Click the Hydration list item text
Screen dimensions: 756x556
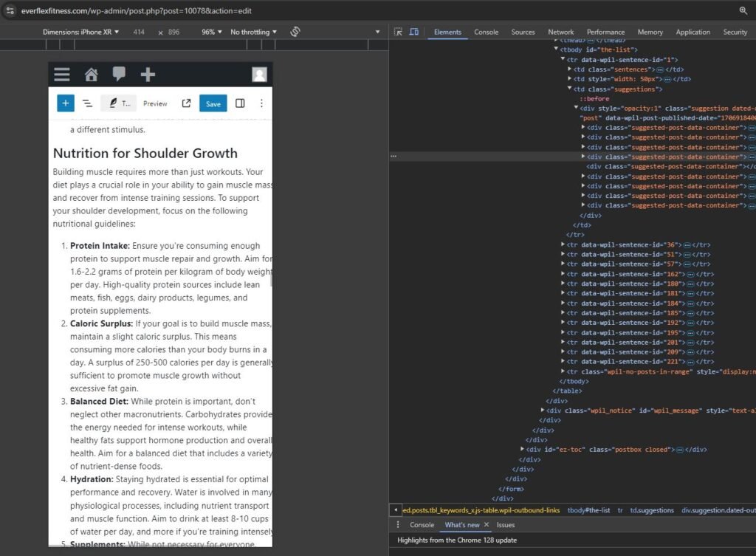[171, 505]
